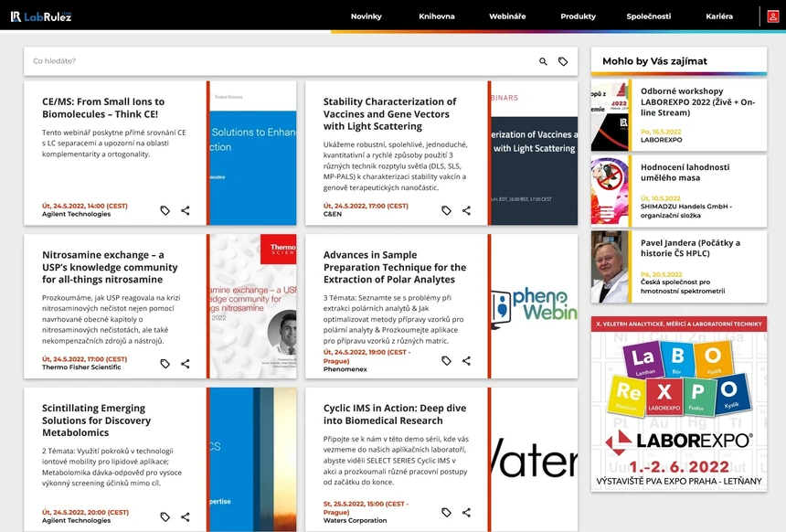Viewport: 786px width, 532px height.
Task: Click the blue CE/MS webinar thumbnail
Action: (x=253, y=153)
